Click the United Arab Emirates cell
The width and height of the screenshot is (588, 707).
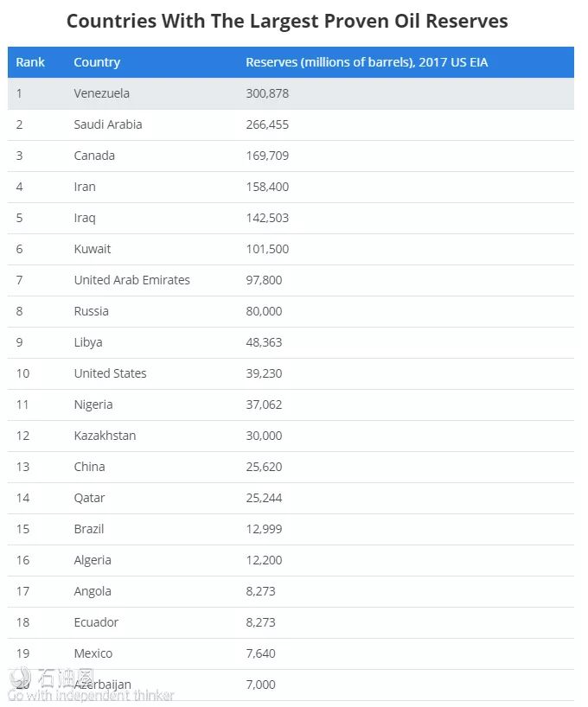[131, 280]
